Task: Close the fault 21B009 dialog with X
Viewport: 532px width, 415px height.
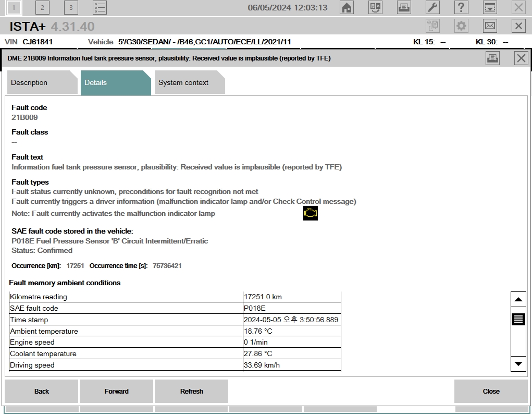Action: point(521,58)
